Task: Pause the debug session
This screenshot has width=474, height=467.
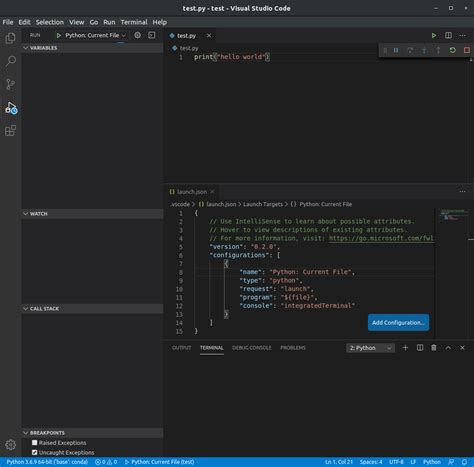Action: click(x=396, y=50)
